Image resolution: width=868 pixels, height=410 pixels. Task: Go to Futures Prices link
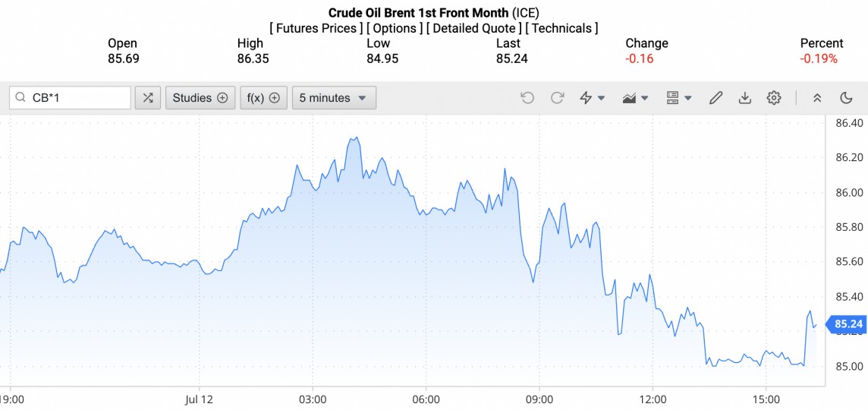pyautogui.click(x=316, y=28)
